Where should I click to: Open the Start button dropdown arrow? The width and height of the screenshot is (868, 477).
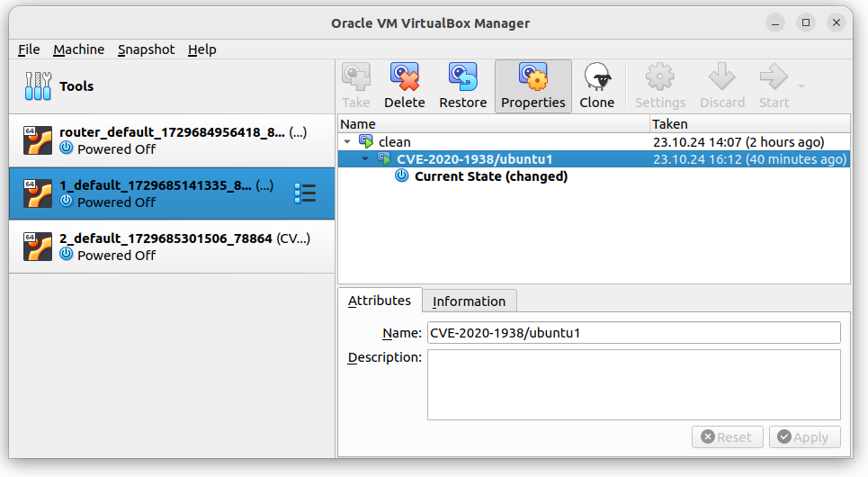(801, 85)
